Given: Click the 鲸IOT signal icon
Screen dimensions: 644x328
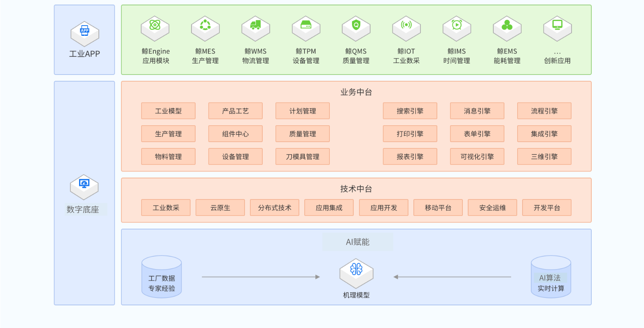Looking at the screenshot, I should [406, 28].
